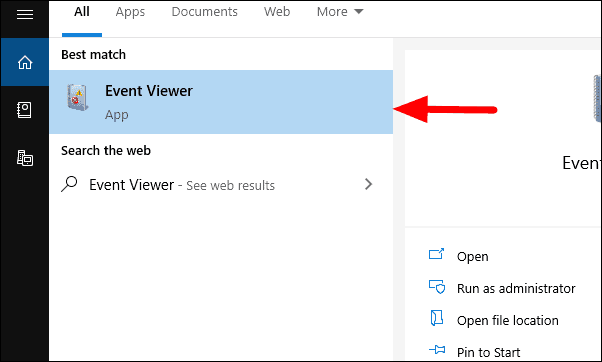This screenshot has height=362, width=602.
Task: Switch to the Documents tab
Action: [205, 12]
